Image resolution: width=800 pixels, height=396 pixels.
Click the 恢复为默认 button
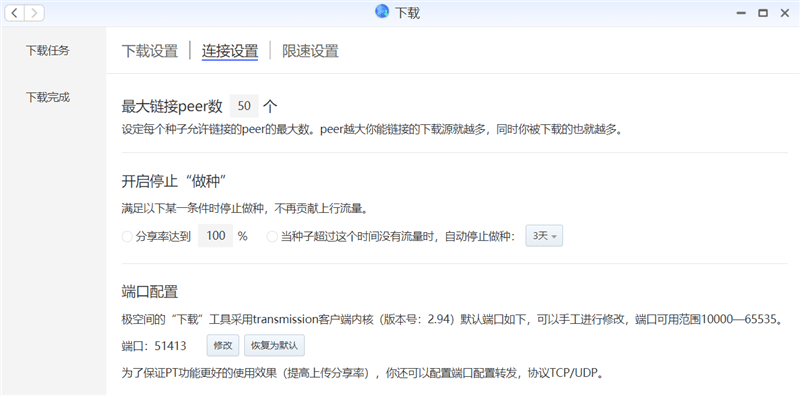tap(274, 345)
